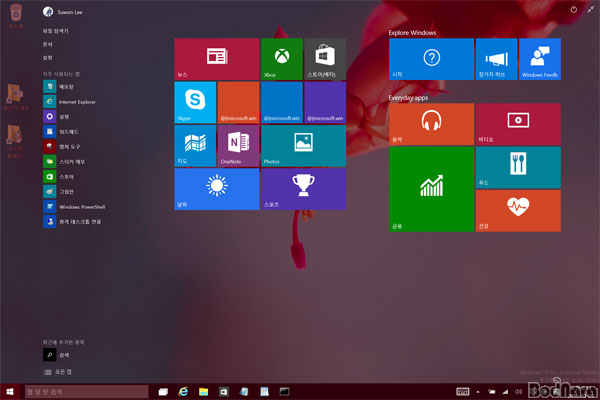Viewport: 600px width, 400px height.
Task: Open Internet Explorer from the taskbar
Action: (x=184, y=392)
